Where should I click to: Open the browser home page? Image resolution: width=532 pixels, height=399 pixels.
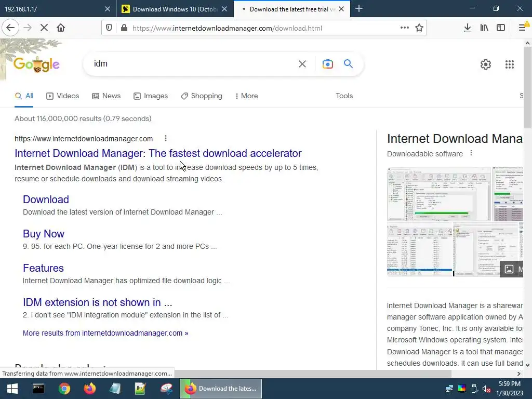(x=61, y=28)
